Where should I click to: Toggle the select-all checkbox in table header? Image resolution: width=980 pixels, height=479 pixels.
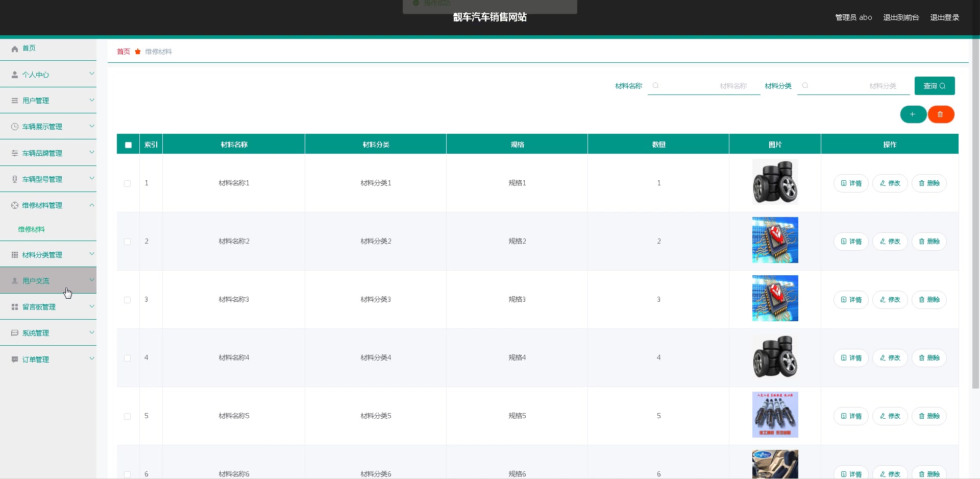coord(128,145)
